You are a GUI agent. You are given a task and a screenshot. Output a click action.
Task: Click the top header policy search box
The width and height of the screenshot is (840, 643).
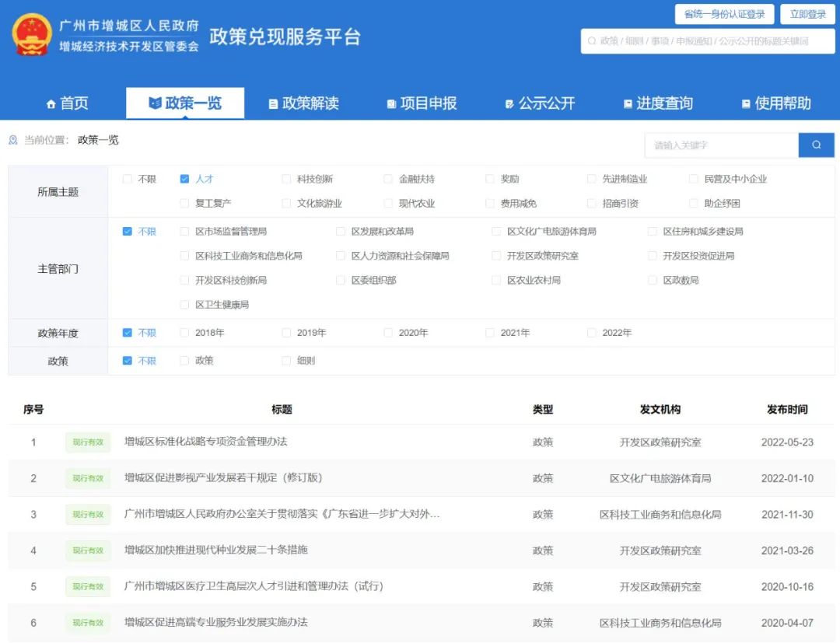coord(708,41)
